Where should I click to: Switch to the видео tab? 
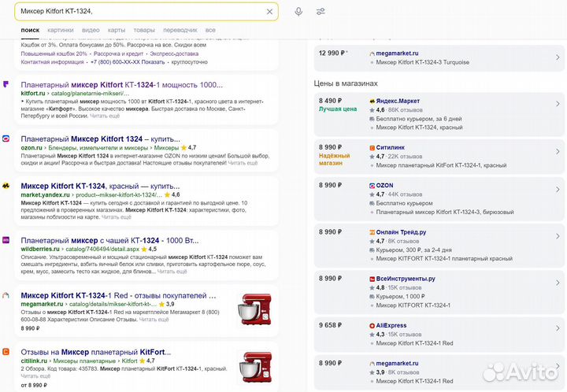click(x=91, y=30)
